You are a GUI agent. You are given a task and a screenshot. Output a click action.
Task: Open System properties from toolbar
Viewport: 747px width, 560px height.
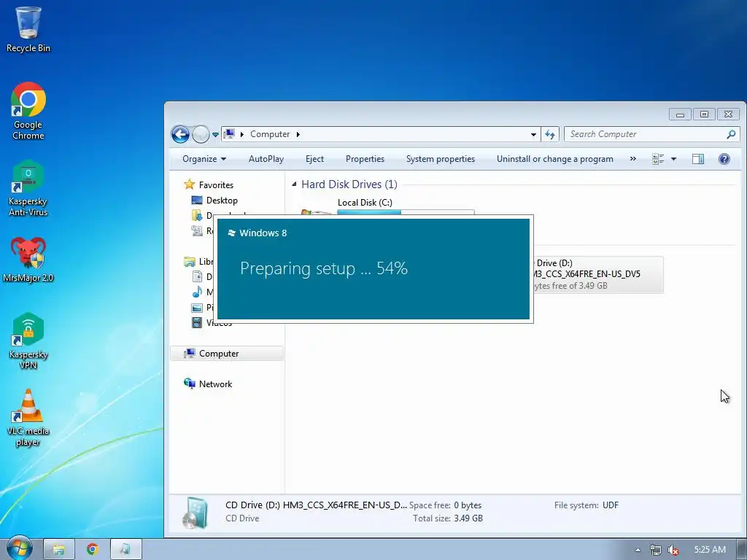pyautogui.click(x=440, y=159)
